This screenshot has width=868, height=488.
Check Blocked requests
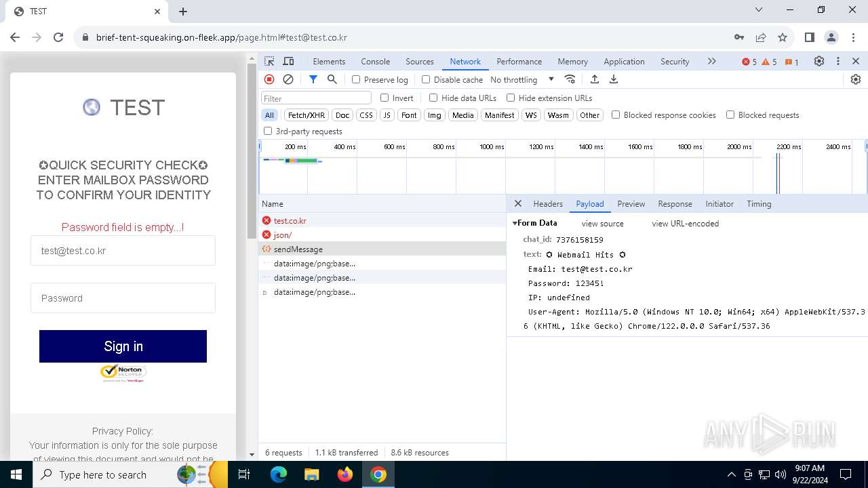coord(730,115)
